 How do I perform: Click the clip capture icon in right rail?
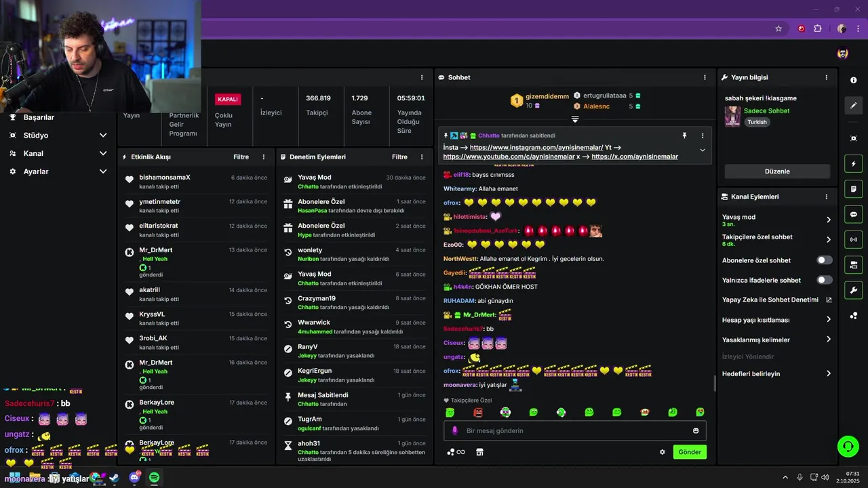pyautogui.click(x=853, y=138)
